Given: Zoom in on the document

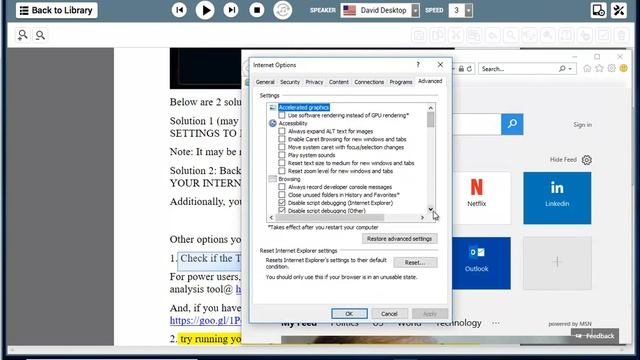Looking at the screenshot, I should point(22,35).
